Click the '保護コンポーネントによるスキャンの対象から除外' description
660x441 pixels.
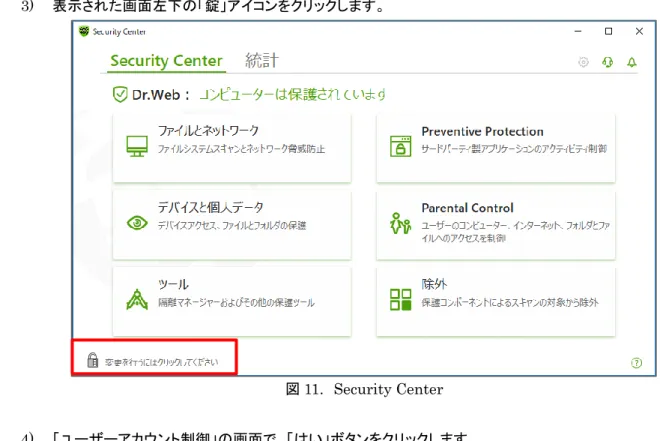point(510,303)
